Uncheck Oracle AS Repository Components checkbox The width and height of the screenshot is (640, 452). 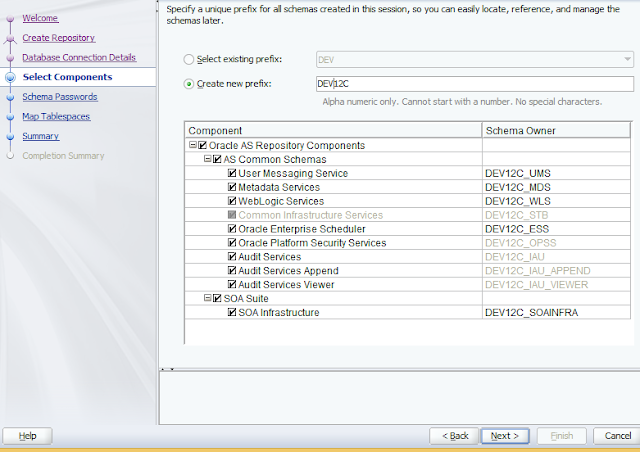pos(202,145)
